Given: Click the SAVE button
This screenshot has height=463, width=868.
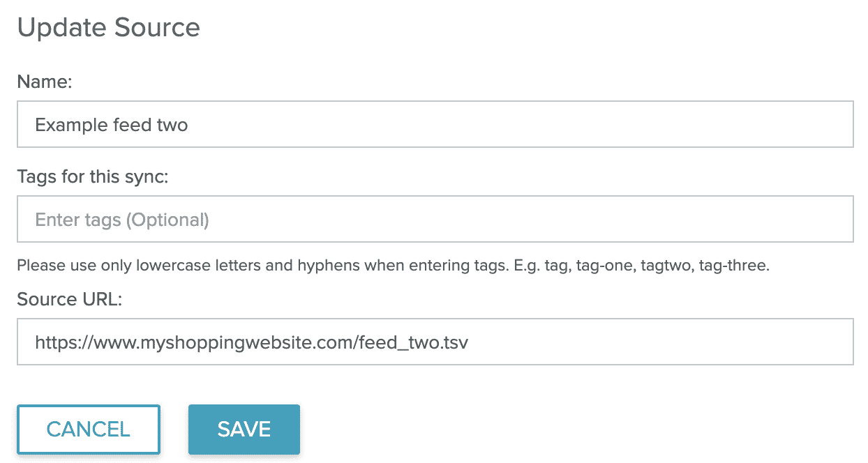Looking at the screenshot, I should [244, 430].
